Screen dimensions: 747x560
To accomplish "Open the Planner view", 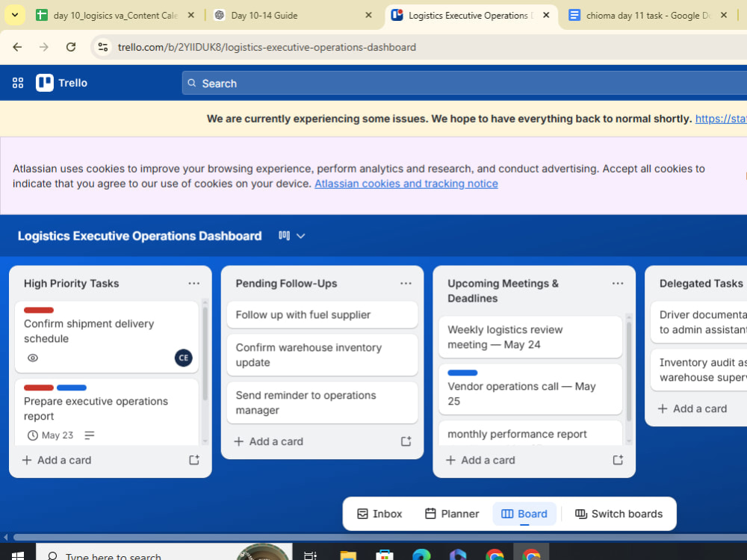I will (x=452, y=514).
